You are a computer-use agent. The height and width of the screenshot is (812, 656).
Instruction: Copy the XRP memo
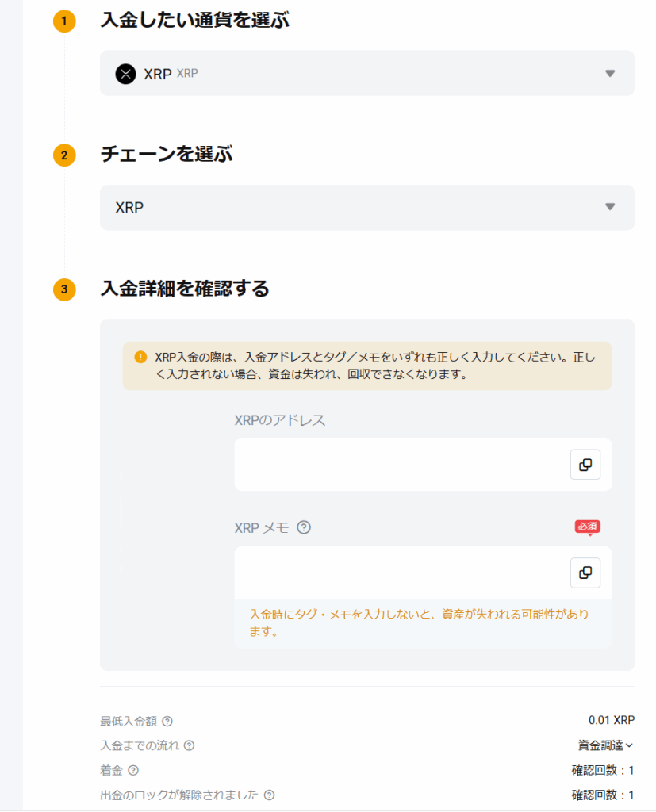pos(585,573)
